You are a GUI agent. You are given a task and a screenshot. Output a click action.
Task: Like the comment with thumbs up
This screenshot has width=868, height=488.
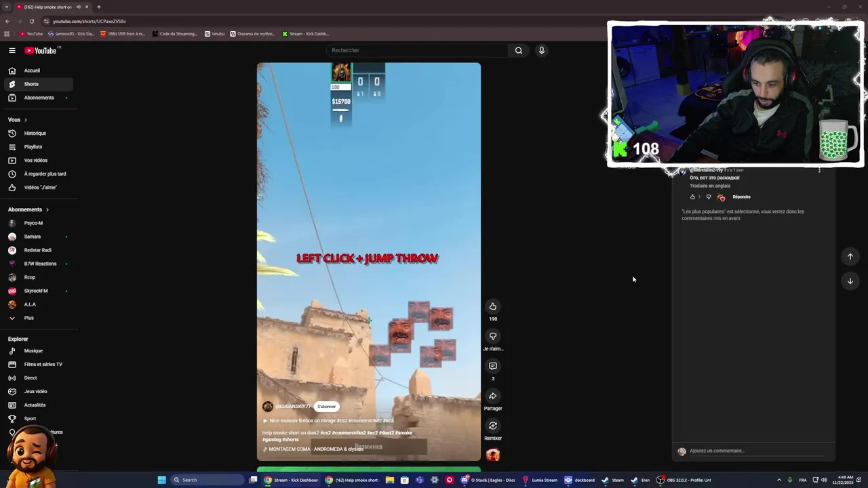pos(692,197)
